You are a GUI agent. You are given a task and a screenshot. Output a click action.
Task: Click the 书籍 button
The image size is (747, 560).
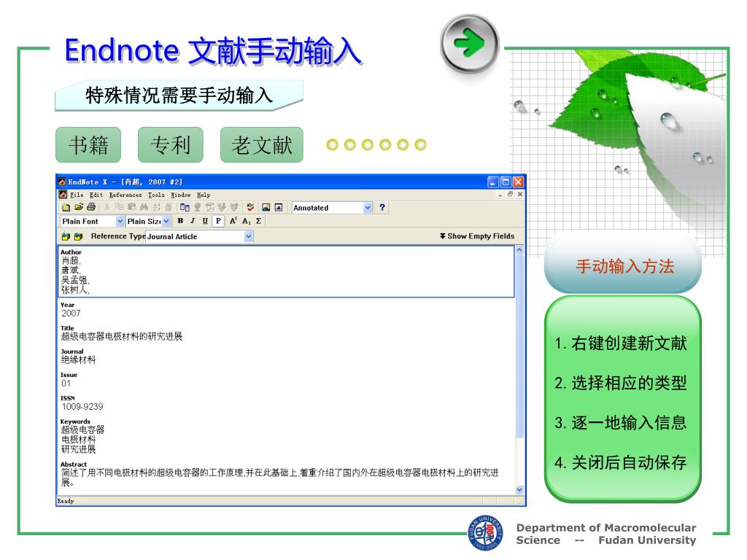[88, 145]
